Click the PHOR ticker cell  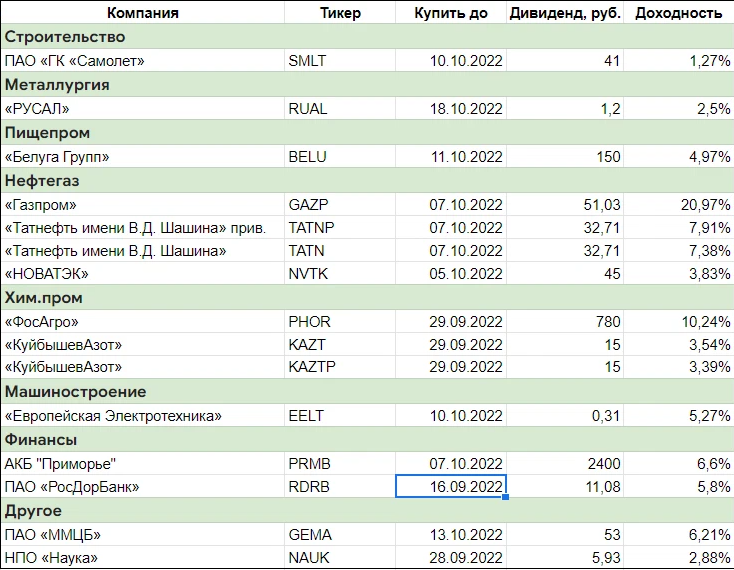[340, 322]
